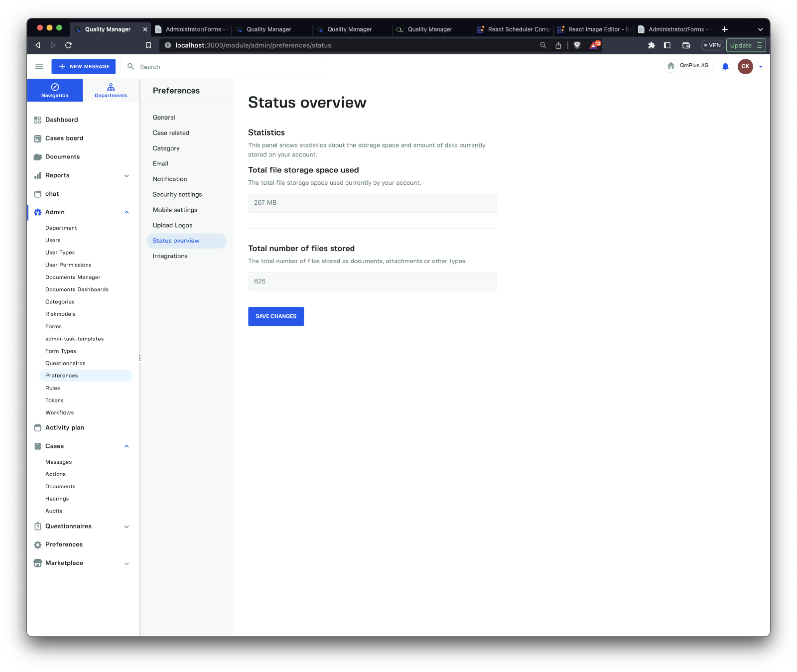This screenshot has width=797, height=672.
Task: Collapse the Admin section
Action: pos(127,212)
